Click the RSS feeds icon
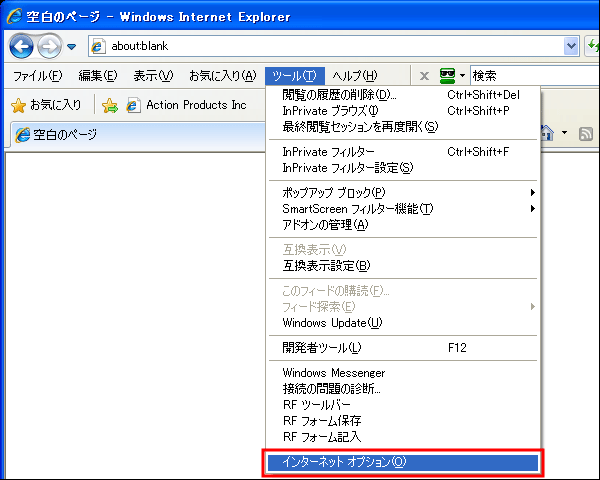Screen dimensions: 600x480 click(585, 134)
